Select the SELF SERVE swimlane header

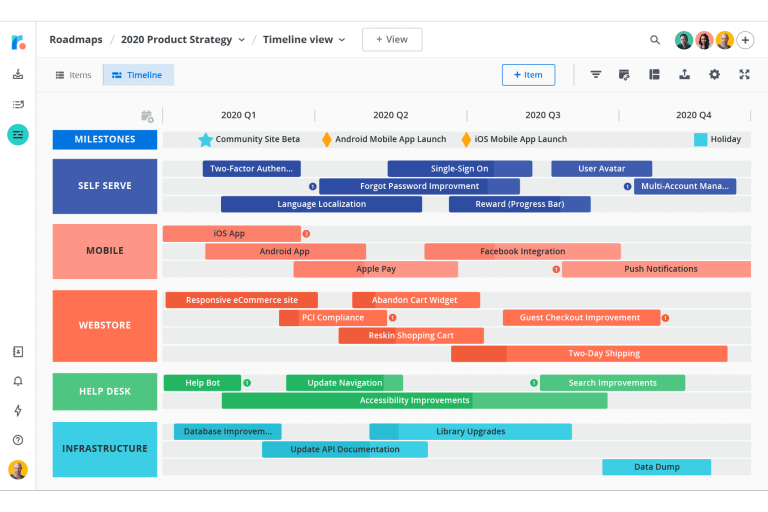(x=105, y=186)
